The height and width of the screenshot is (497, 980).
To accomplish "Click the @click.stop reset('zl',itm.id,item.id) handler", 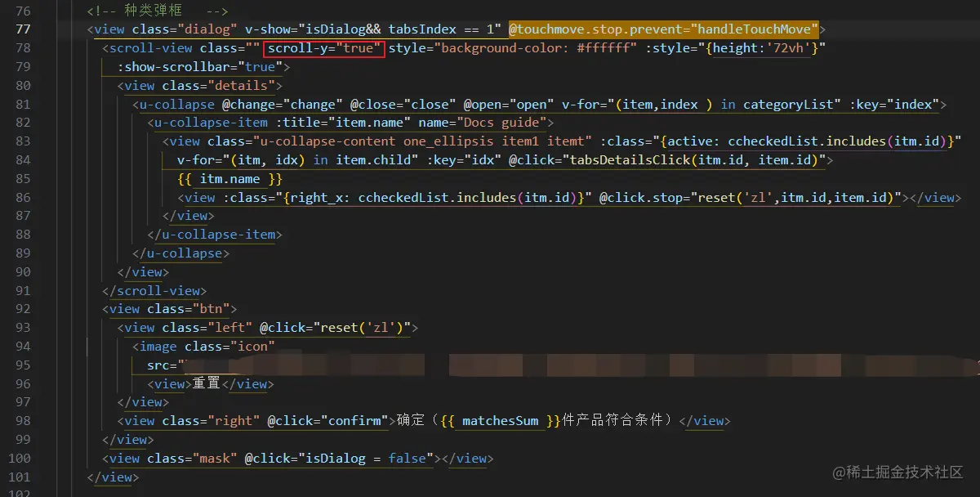I will pos(750,198).
